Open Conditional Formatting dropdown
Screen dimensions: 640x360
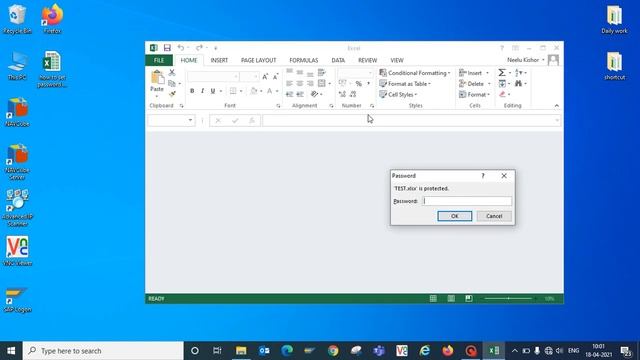[415, 73]
